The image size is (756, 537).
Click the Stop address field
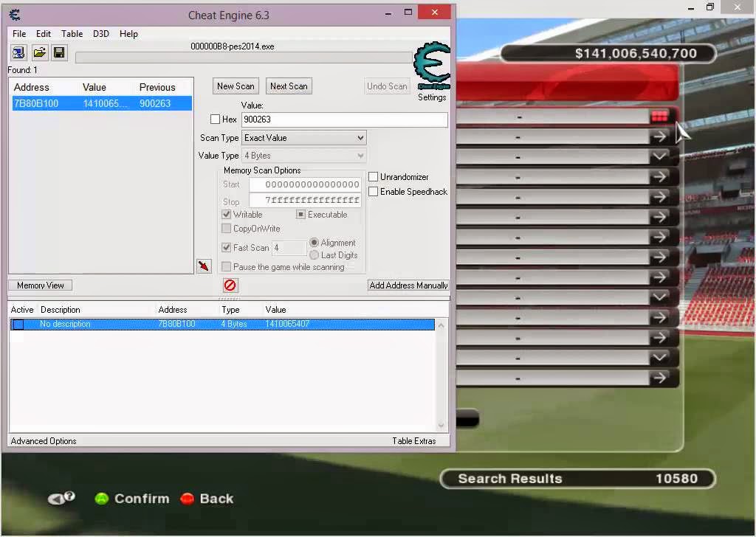pos(305,201)
